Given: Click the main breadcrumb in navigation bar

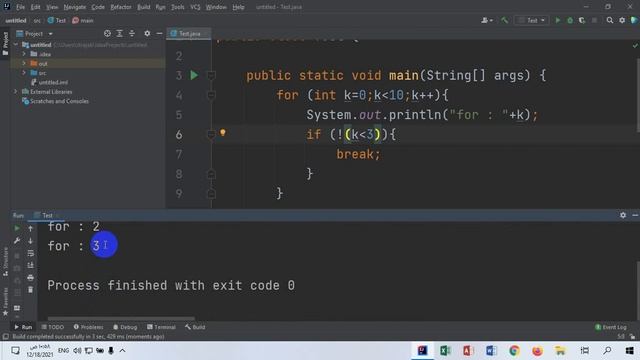Looking at the screenshot, I should click(83, 20).
